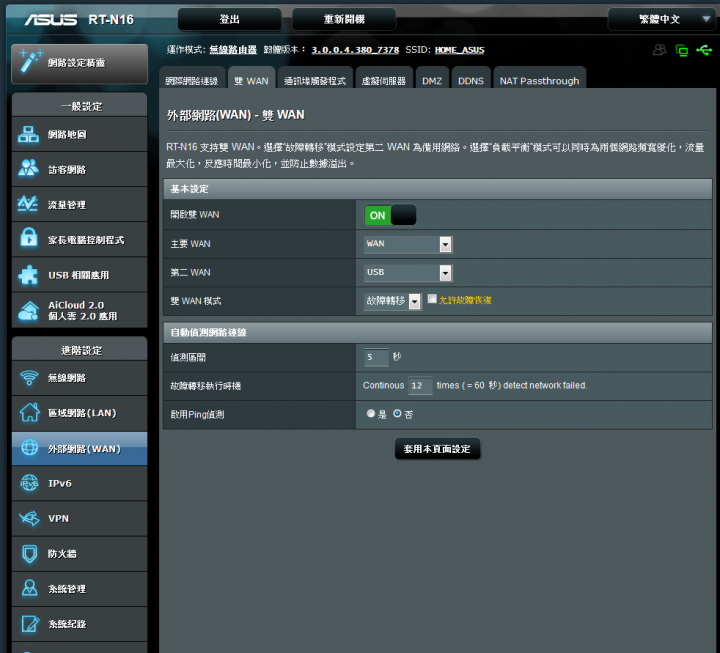
Task: Click the USB application puzzle icon
Action: pyautogui.click(x=28, y=275)
